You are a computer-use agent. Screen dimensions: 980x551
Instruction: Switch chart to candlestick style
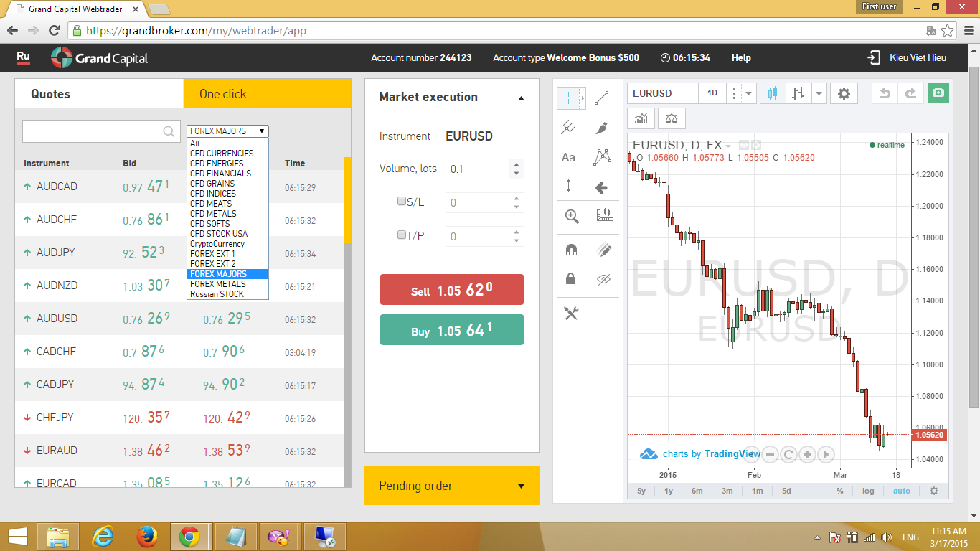pos(773,93)
